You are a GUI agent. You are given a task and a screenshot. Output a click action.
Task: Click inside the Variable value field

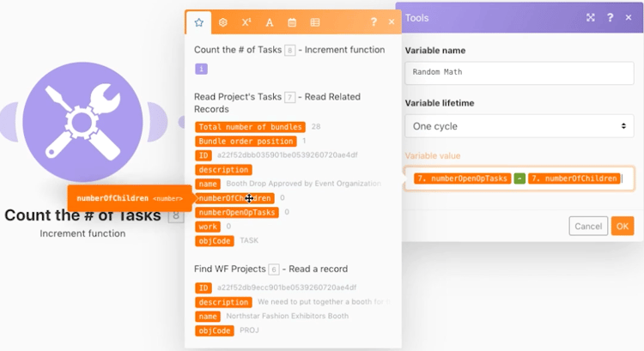click(519, 179)
